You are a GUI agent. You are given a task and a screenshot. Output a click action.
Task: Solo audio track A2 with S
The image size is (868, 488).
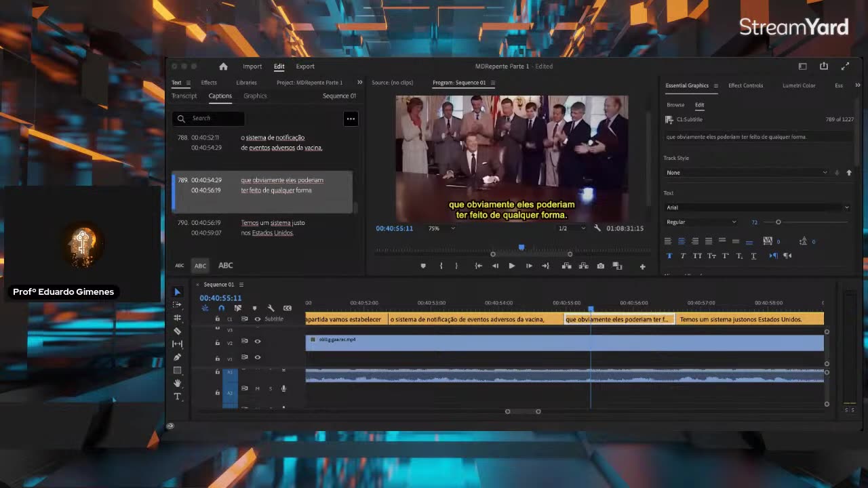tap(271, 389)
